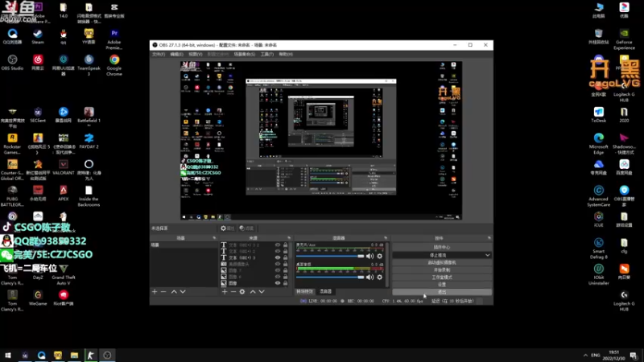Select the VALORANT desktop icon
Screen dimensions: 644x362
tap(64, 167)
